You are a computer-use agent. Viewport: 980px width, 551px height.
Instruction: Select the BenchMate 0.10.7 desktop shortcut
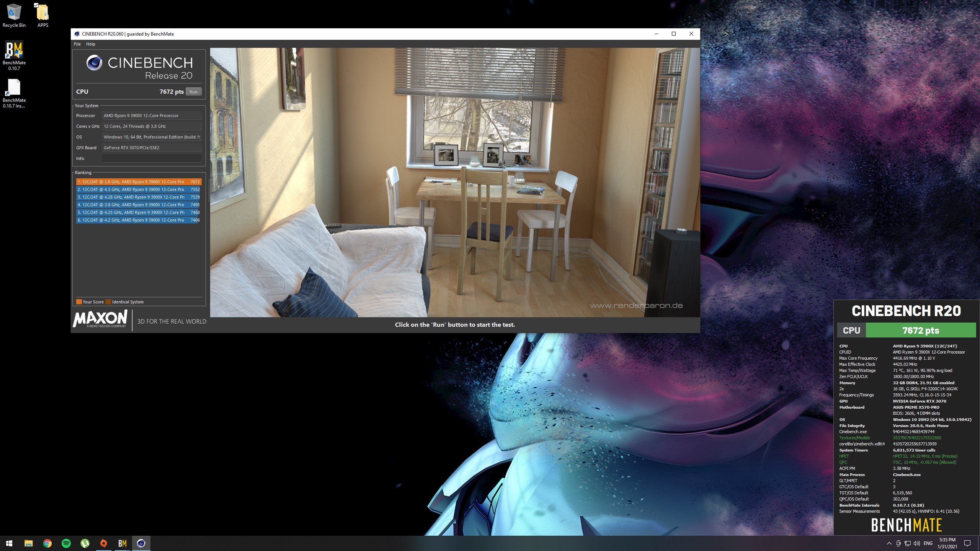[14, 55]
